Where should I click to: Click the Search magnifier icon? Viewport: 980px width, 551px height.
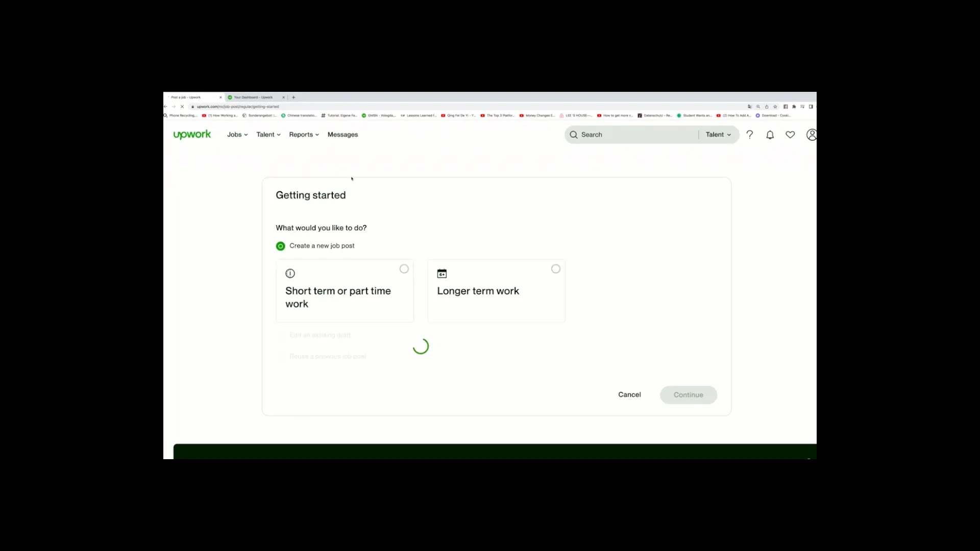(574, 135)
